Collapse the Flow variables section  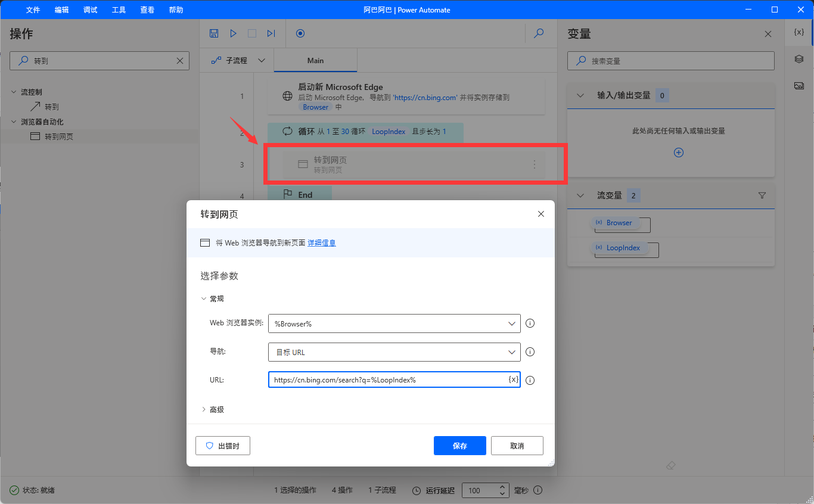(580, 195)
